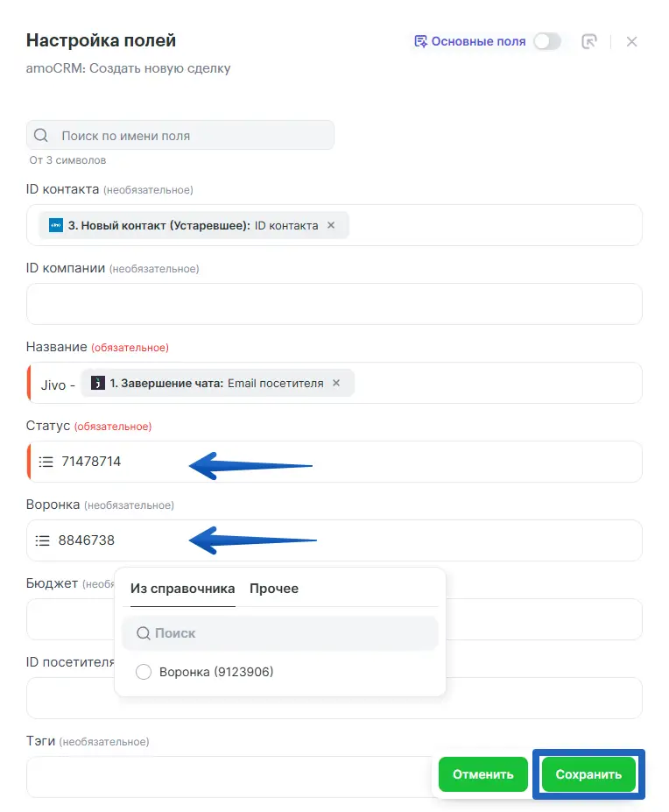The width and height of the screenshot is (669, 812).
Task: Close the Настройка полей panel
Action: click(x=631, y=41)
